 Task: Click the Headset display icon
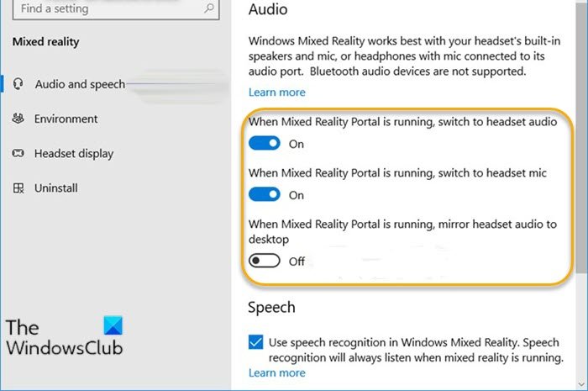18,153
